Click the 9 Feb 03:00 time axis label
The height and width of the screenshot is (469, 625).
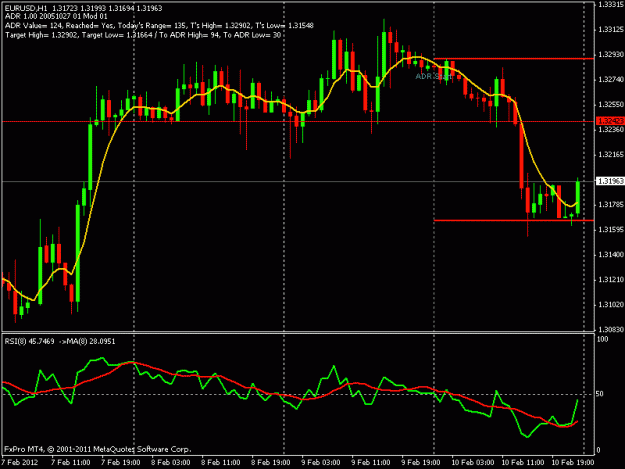coord(320,462)
